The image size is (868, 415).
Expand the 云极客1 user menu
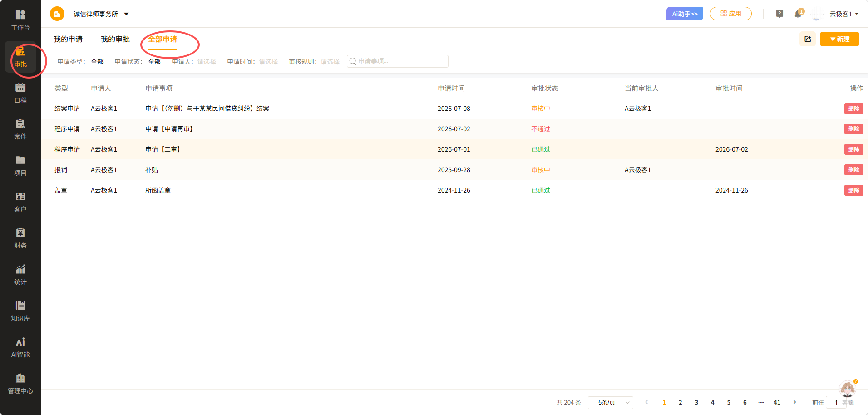coord(844,14)
